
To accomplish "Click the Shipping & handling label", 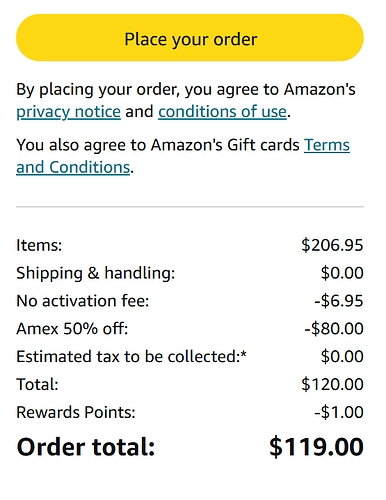I will (x=96, y=273).
